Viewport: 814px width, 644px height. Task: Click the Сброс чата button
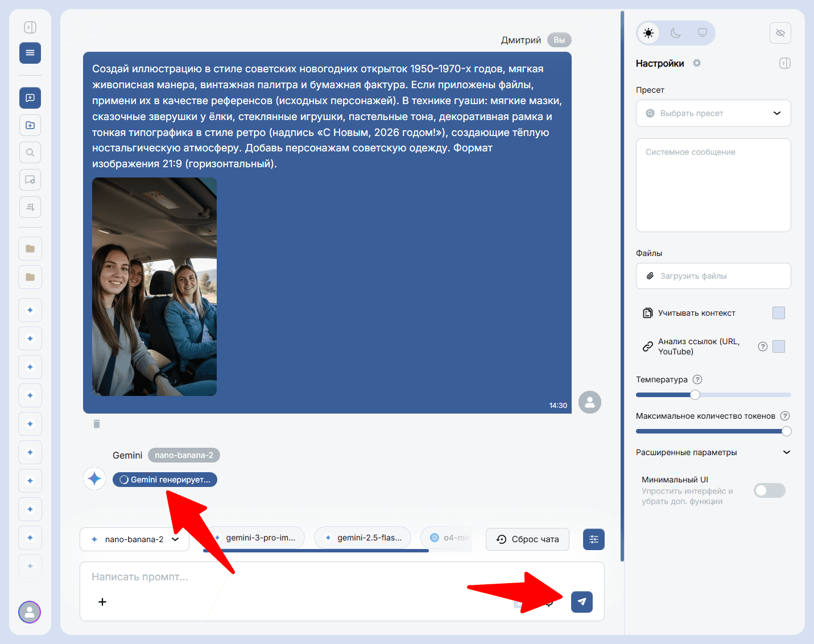[527, 539]
